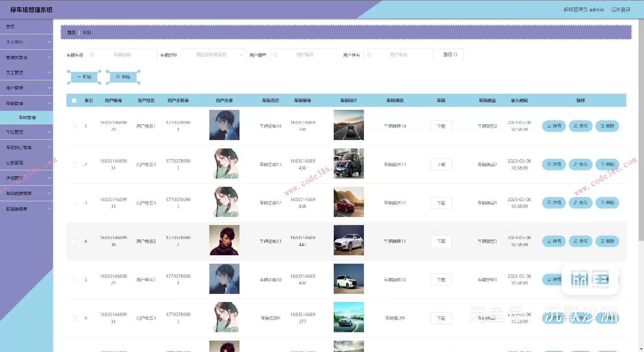Click 修改 for the 车辆名称12 row

pos(581,203)
